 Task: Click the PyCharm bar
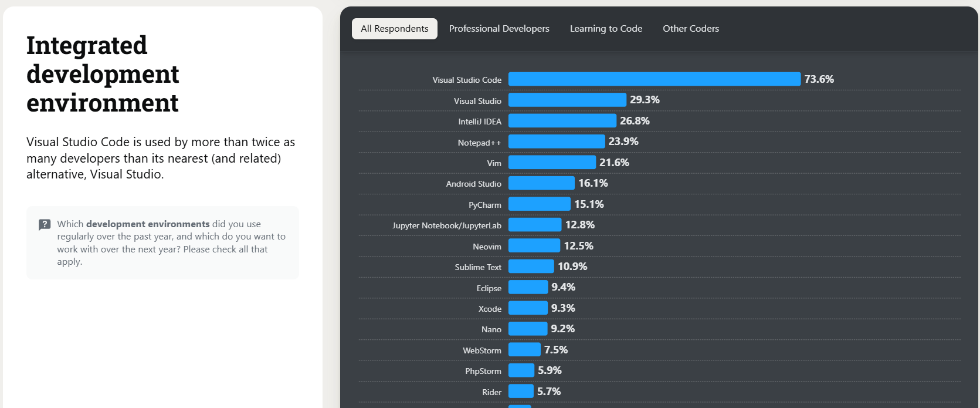[x=539, y=204]
